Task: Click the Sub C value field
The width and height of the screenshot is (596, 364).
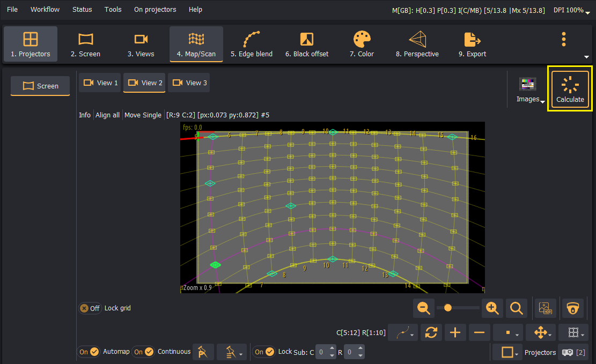Action: [321, 352]
